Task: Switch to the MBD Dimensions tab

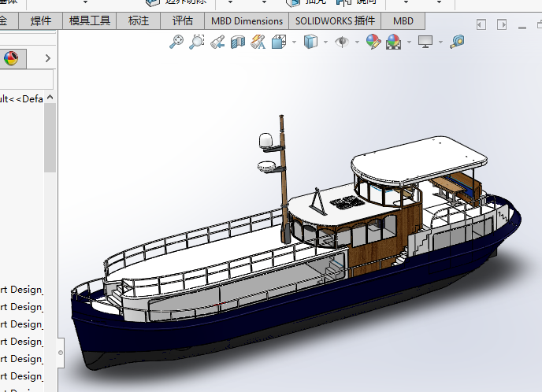Action: (247, 21)
